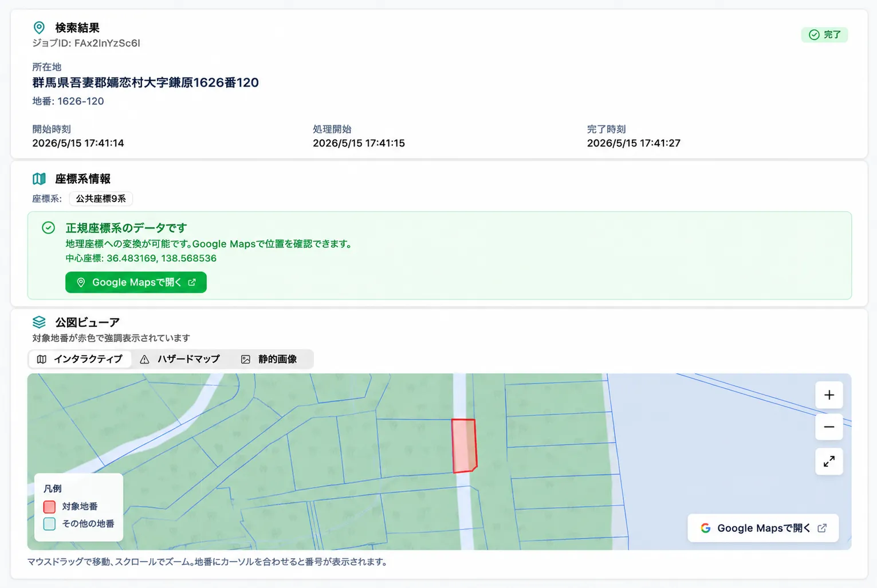Click the job ID text FAx2lnYzSc6l

pyautogui.click(x=107, y=43)
